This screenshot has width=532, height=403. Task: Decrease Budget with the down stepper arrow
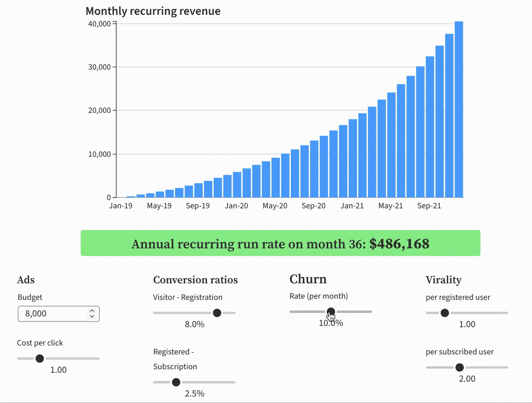tap(92, 316)
